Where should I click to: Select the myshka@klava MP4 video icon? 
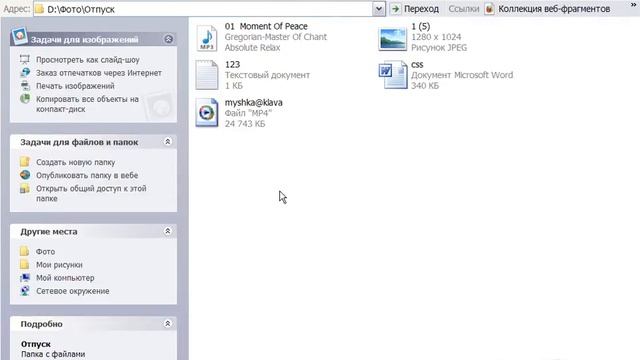(207, 113)
